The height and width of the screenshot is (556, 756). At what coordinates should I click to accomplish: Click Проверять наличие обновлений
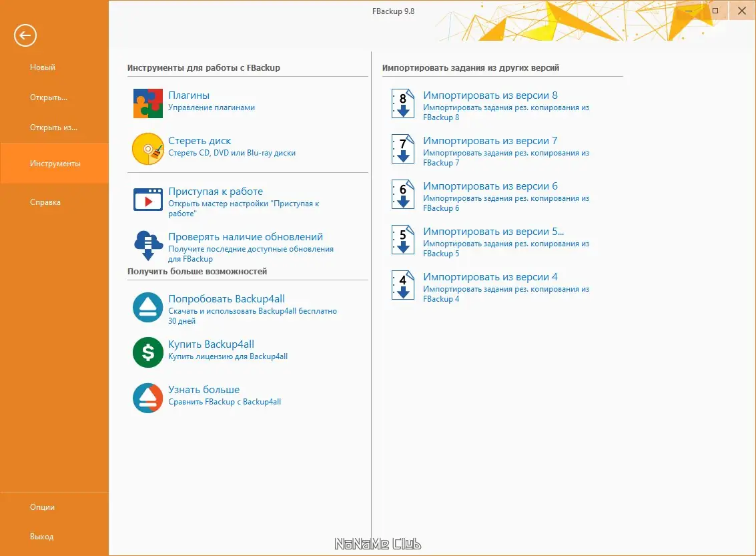(x=246, y=236)
